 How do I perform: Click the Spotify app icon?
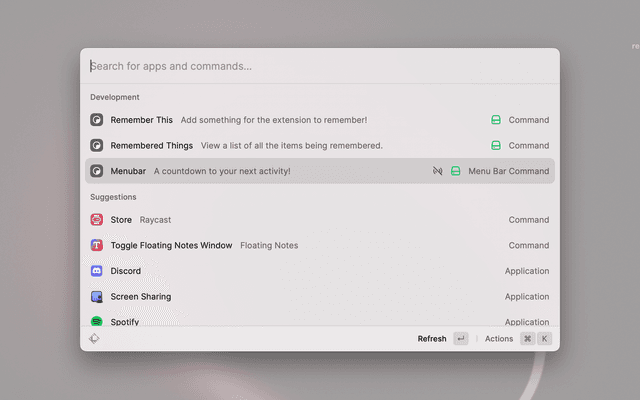(x=97, y=321)
